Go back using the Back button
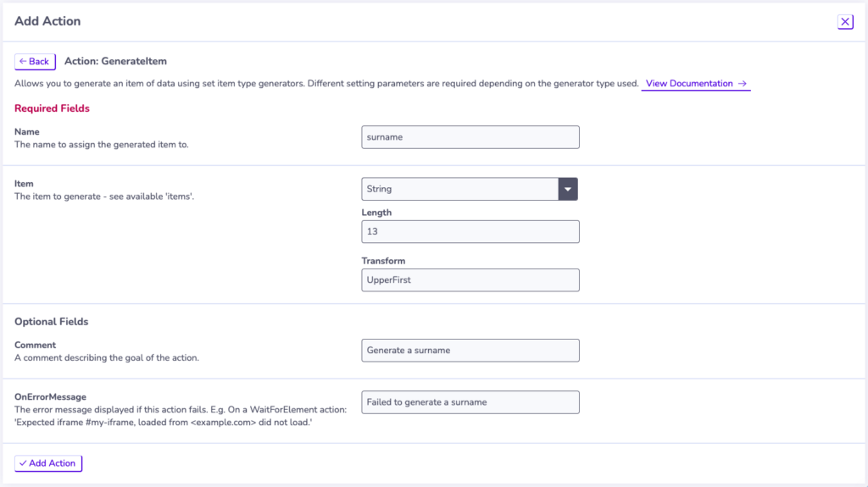 click(x=35, y=62)
